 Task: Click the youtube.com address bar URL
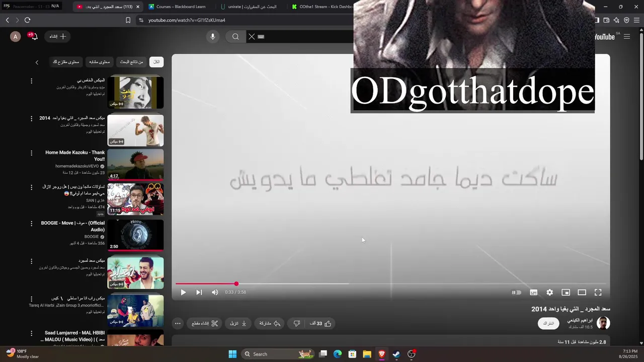(187, 20)
